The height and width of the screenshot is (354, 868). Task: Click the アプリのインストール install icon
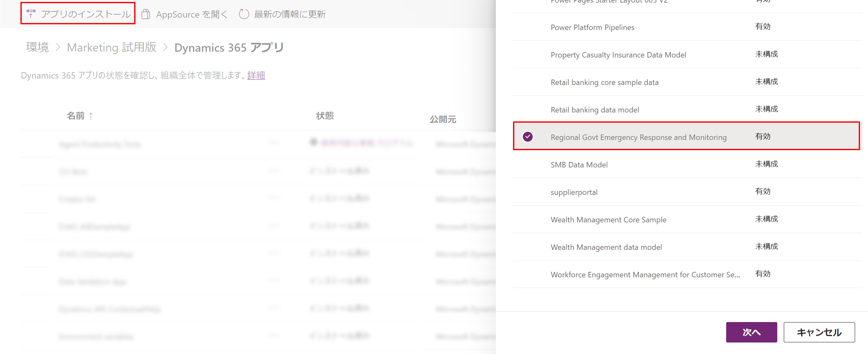[x=31, y=14]
